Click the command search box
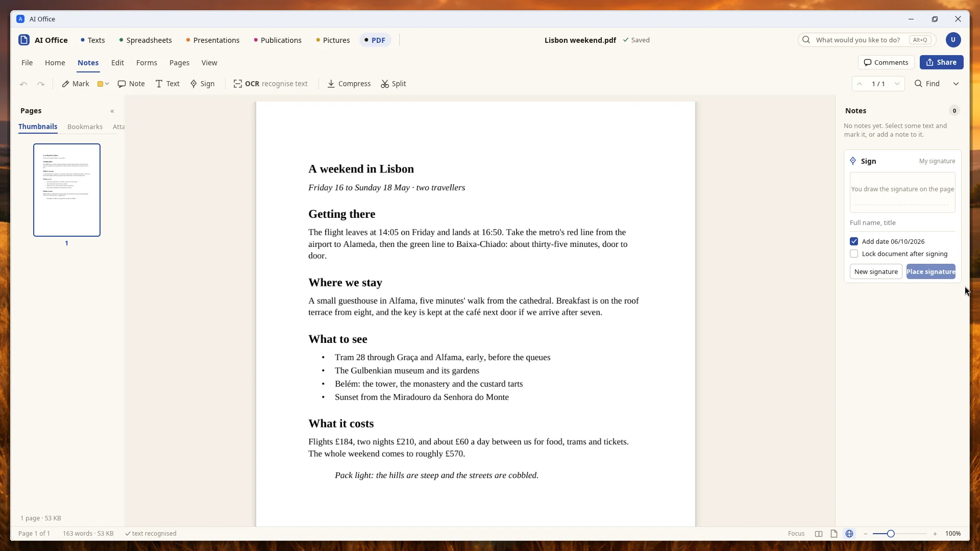Screen dimensions: 980x551 (868, 40)
